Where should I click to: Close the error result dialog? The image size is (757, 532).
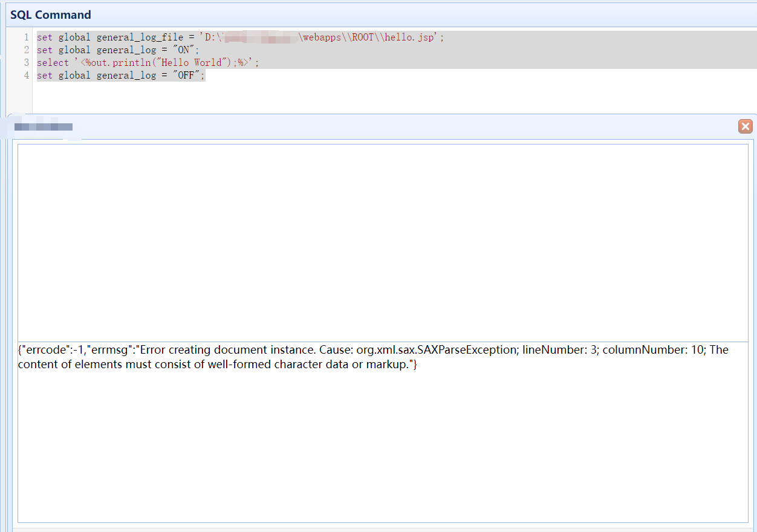click(x=745, y=126)
